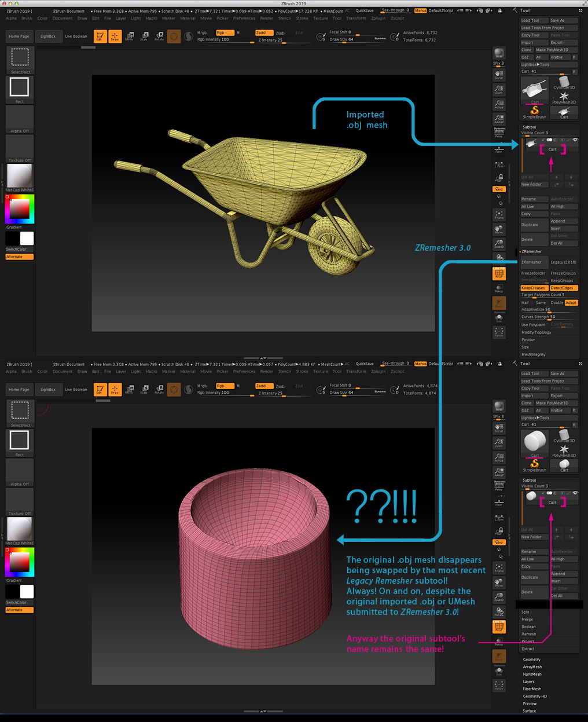Toggle Cart subtool eye visibility in the bottom window
The width and height of the screenshot is (588, 722).
tap(575, 493)
